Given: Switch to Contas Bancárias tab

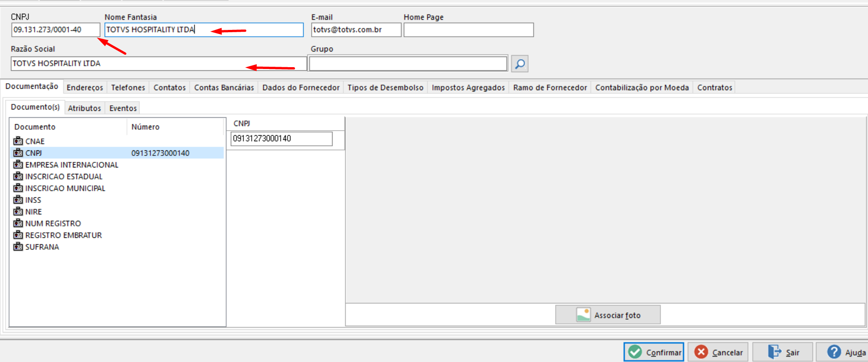Looking at the screenshot, I should tap(224, 87).
